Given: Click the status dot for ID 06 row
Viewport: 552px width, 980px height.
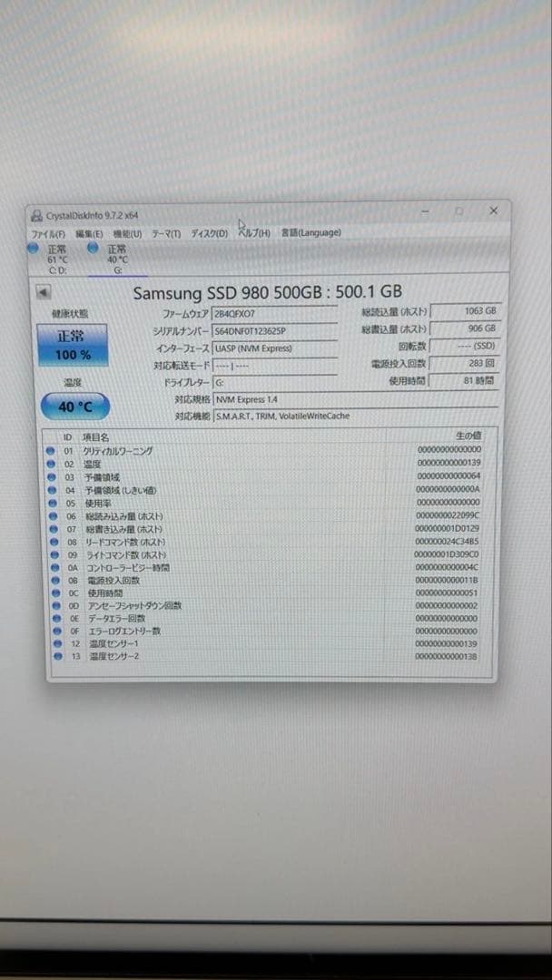Looking at the screenshot, I should pos(54,516).
